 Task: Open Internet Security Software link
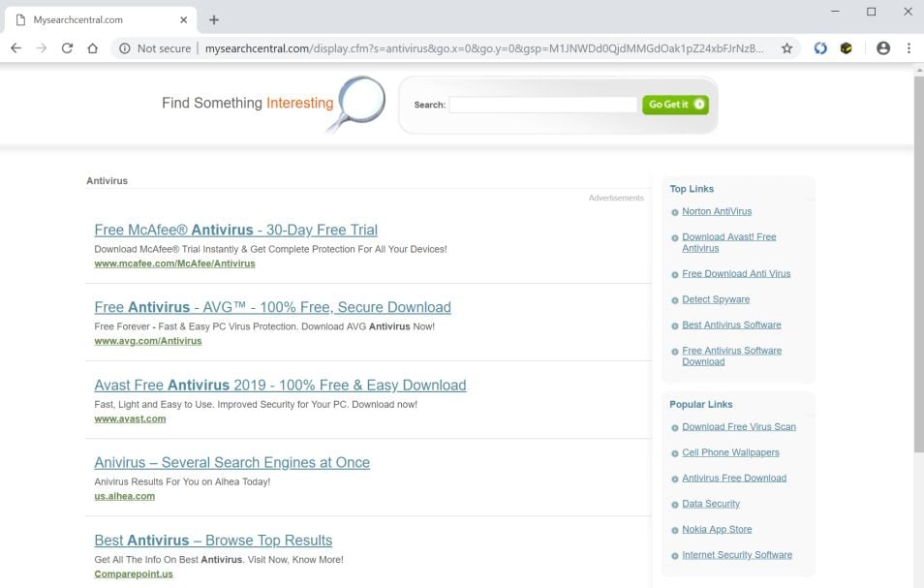737,554
